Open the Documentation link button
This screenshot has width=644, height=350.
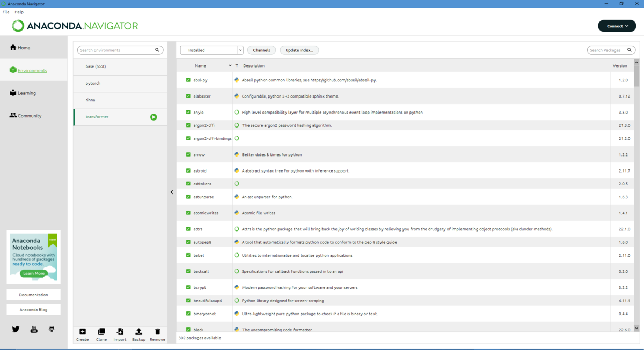(33, 295)
